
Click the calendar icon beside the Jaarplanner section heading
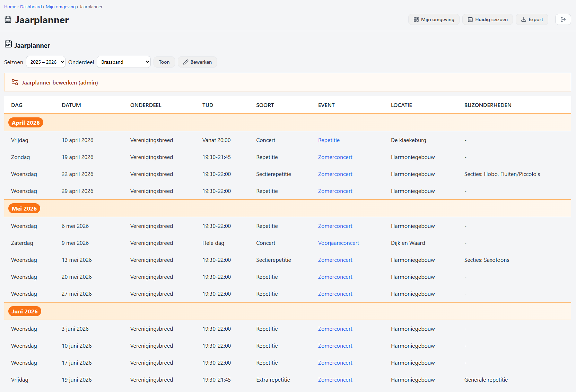[x=8, y=44]
